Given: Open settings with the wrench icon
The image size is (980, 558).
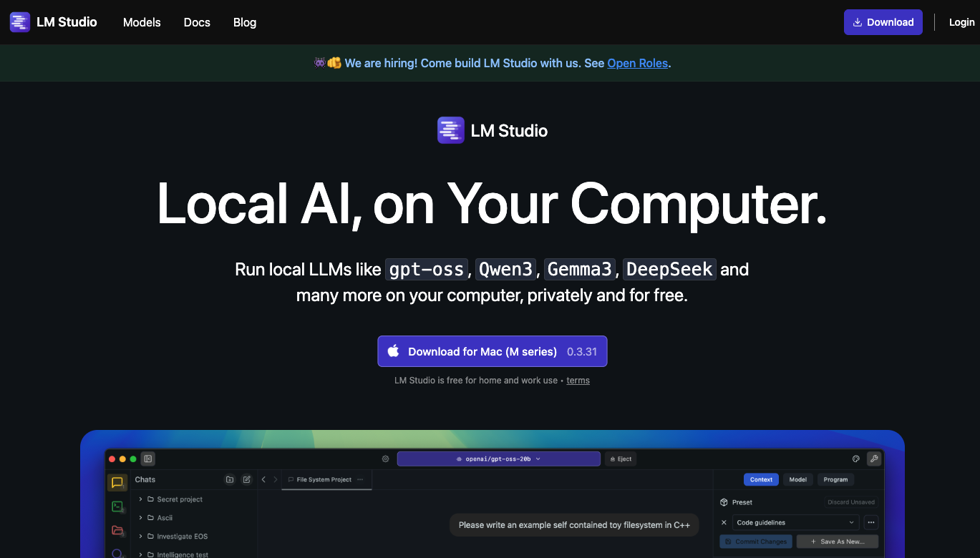Looking at the screenshot, I should (874, 459).
